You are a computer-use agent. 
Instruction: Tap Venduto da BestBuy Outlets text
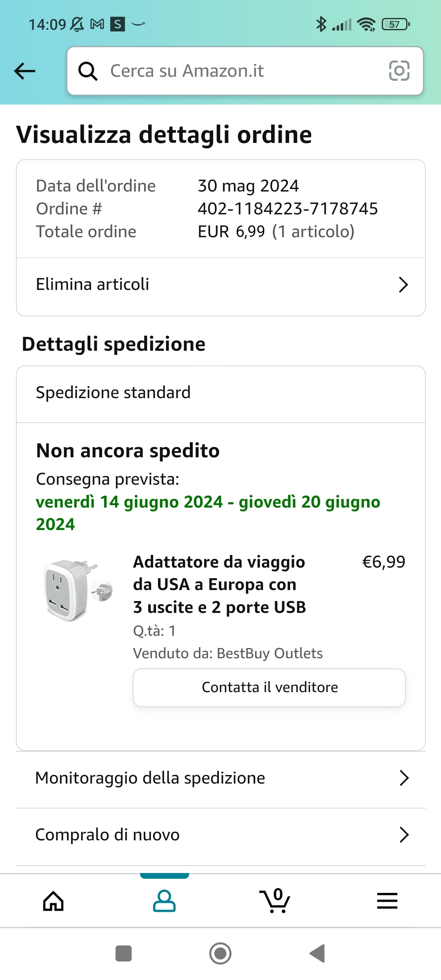pyautogui.click(x=228, y=653)
